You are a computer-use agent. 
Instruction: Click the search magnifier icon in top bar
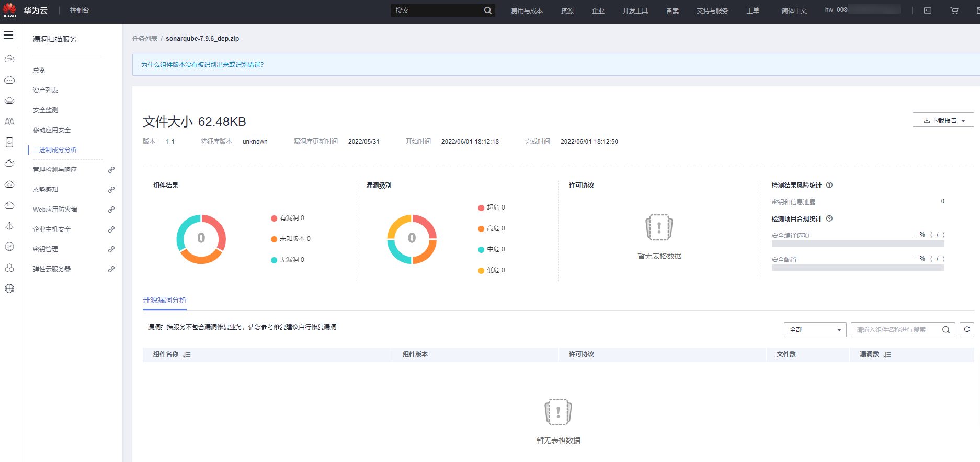(487, 10)
